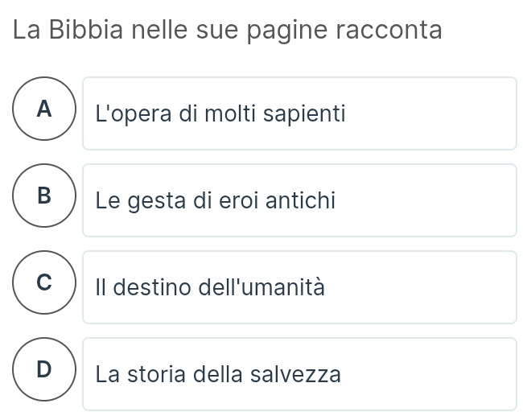Click the empty right side of option D box
The image size is (523, 420).
pyautogui.click(x=451, y=374)
